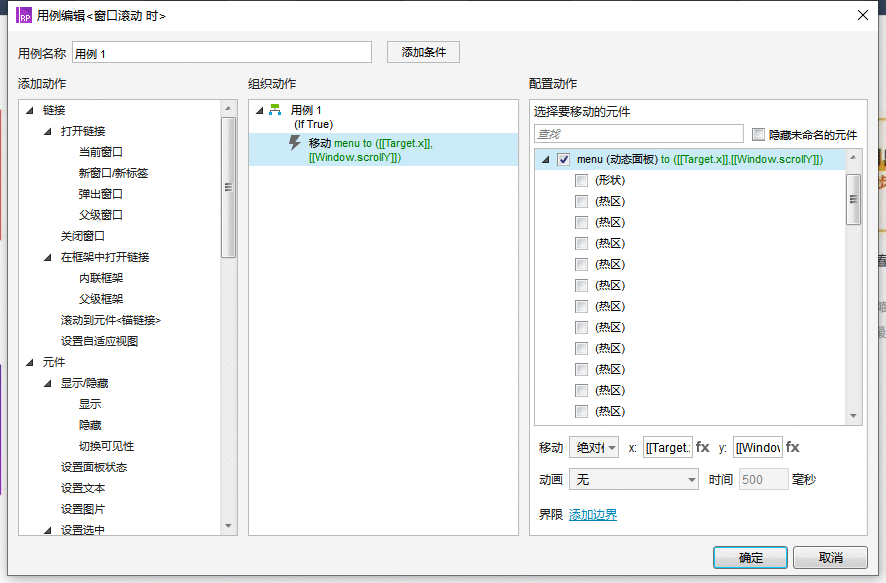Click the 添加条件 button

[423, 52]
